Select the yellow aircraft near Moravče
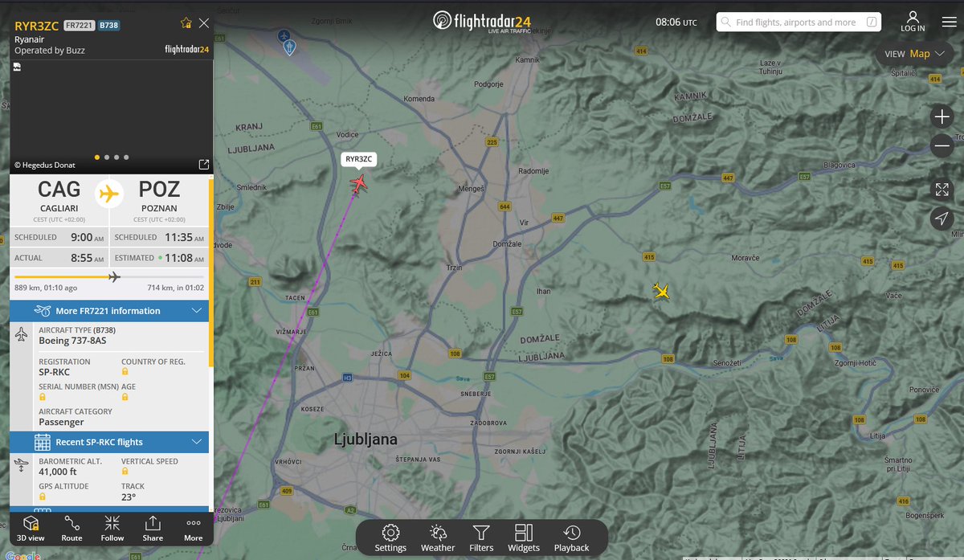This screenshot has height=560, width=964. (661, 291)
